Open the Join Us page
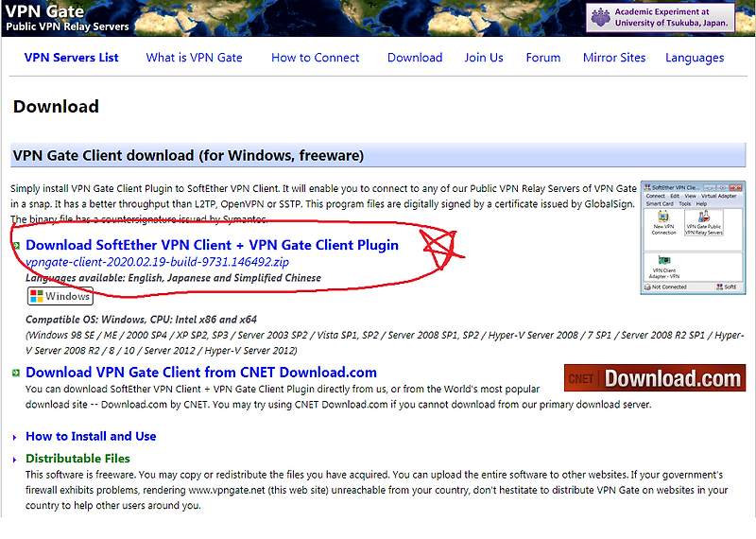The height and width of the screenshot is (539, 756). 484,58
